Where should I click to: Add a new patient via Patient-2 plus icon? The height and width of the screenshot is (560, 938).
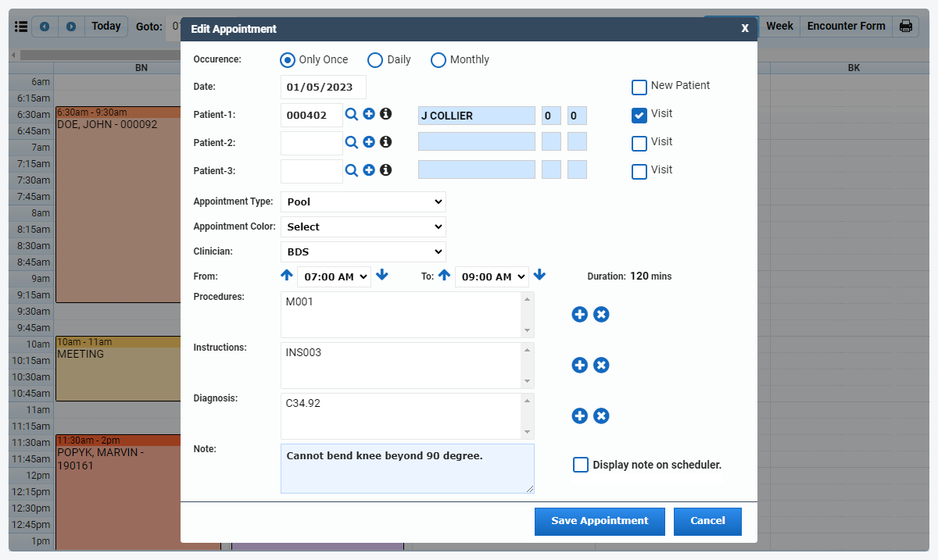(x=368, y=142)
